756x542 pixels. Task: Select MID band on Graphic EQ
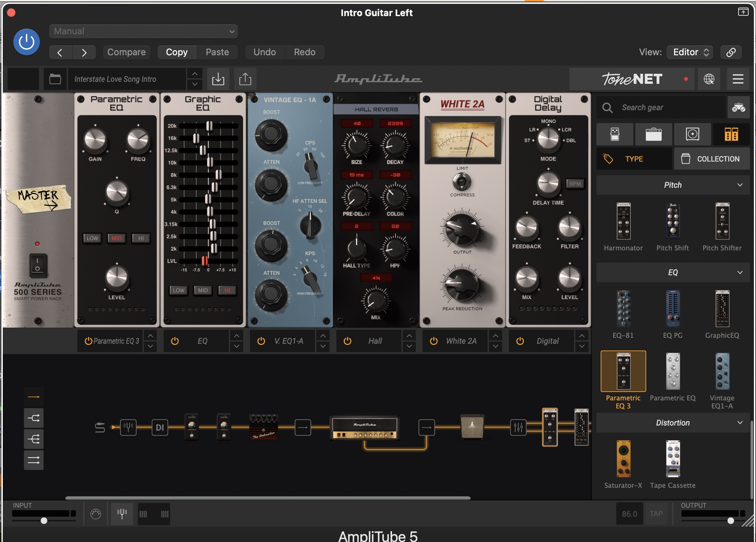point(203,291)
